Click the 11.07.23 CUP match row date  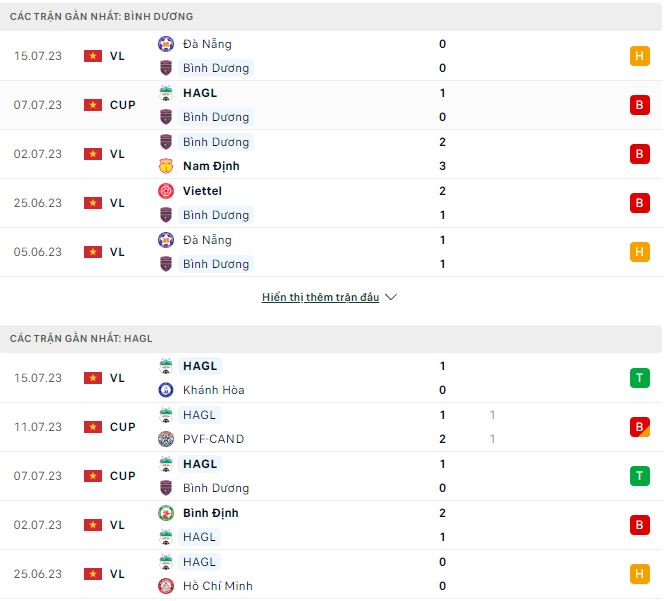(38, 427)
